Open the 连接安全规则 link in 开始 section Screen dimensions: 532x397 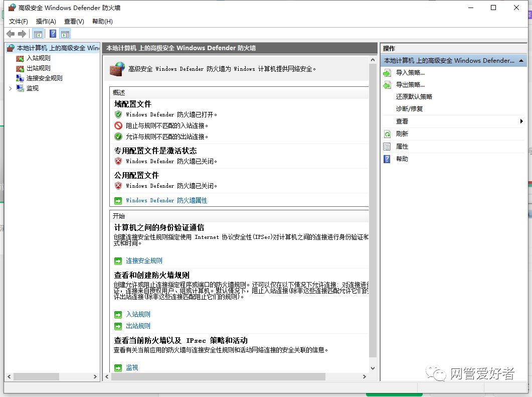click(x=144, y=261)
